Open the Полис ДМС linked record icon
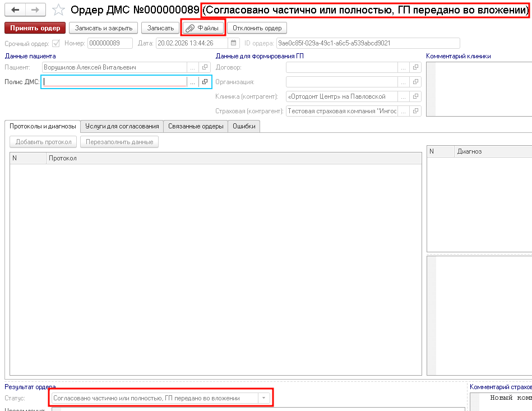This screenshot has width=532, height=411. click(x=205, y=82)
